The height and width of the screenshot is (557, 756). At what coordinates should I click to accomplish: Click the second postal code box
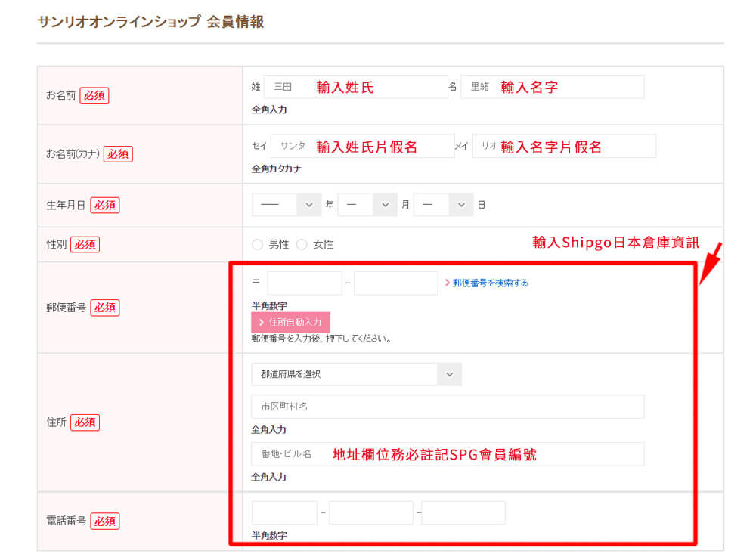pyautogui.click(x=396, y=283)
